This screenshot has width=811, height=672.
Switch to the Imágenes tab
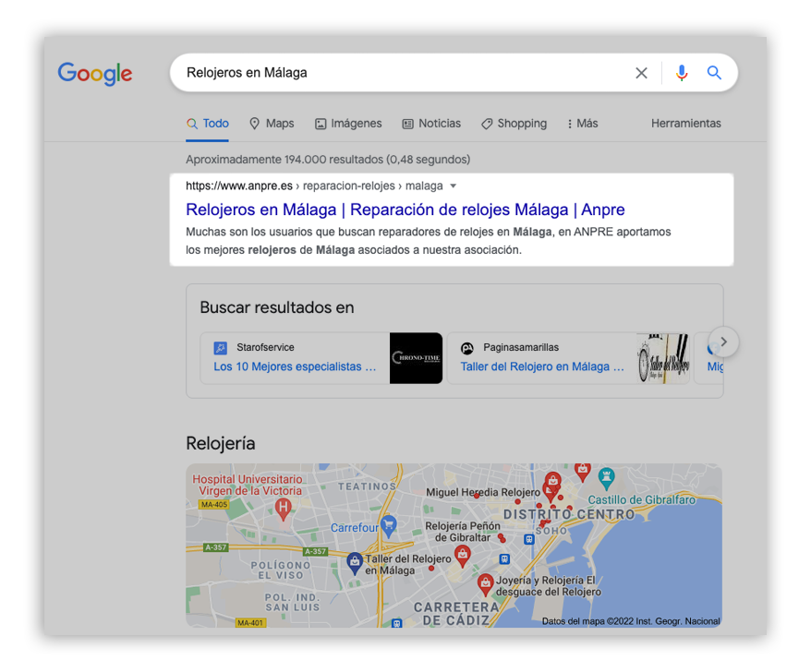click(x=348, y=124)
